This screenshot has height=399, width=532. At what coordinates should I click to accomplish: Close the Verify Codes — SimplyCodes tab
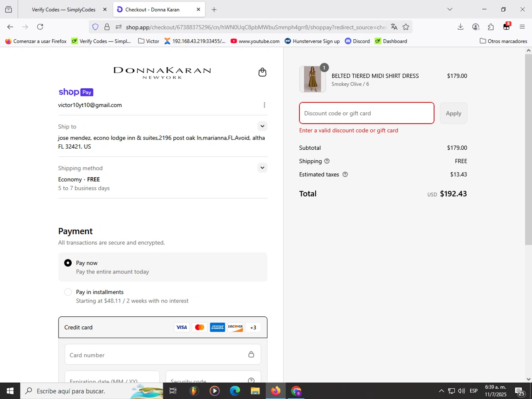click(105, 10)
